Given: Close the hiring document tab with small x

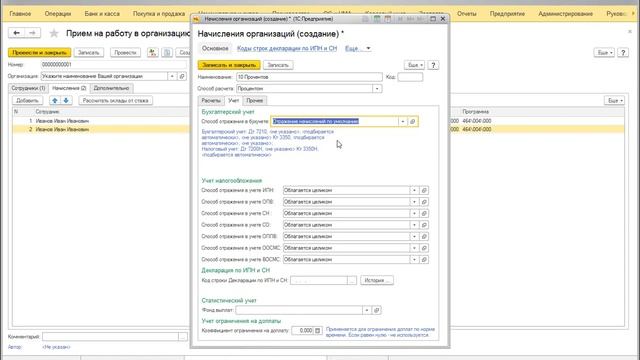Looking at the screenshot, I should [x=629, y=31].
